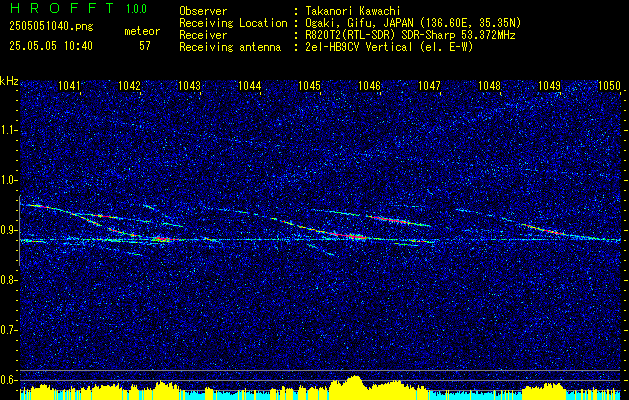The height and width of the screenshot is (400, 629).
Task: Click antenna text 2el-HB9CV Vertical
Action: point(359,47)
